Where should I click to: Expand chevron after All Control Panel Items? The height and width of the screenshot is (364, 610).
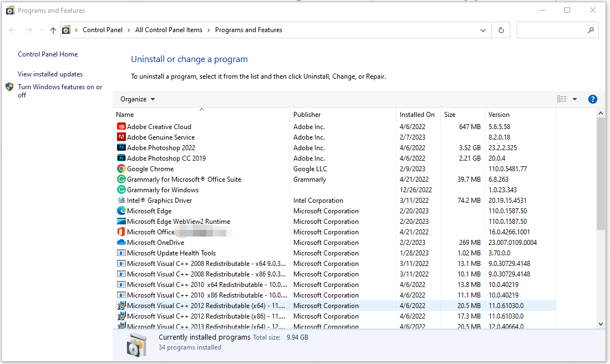pyautogui.click(x=209, y=30)
